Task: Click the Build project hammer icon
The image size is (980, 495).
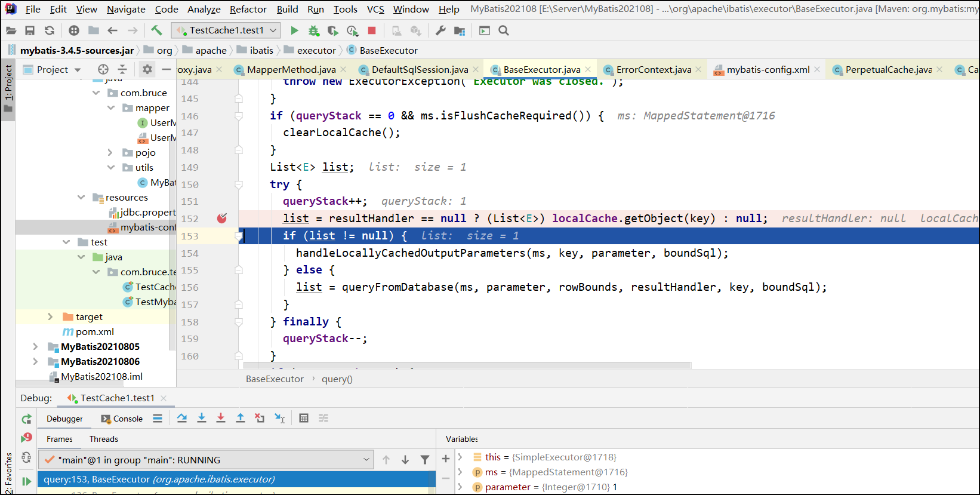Action: click(x=156, y=30)
